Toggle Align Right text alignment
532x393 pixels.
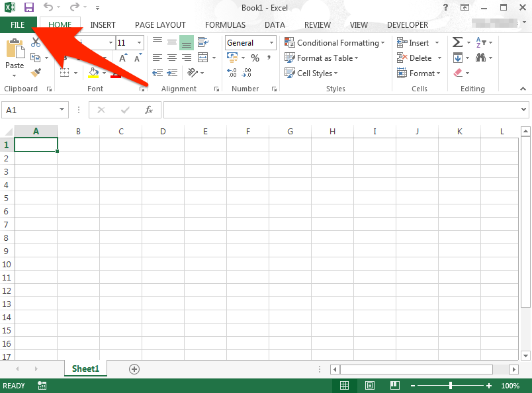pos(187,58)
